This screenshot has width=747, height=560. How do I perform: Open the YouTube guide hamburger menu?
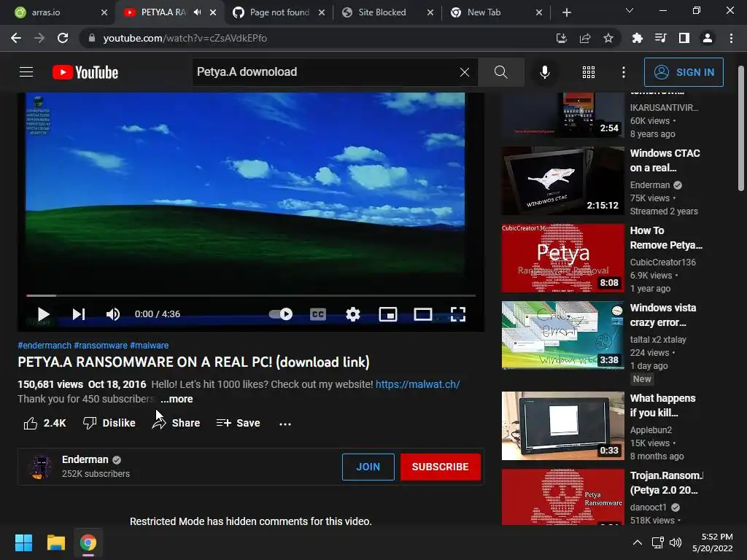(26, 72)
